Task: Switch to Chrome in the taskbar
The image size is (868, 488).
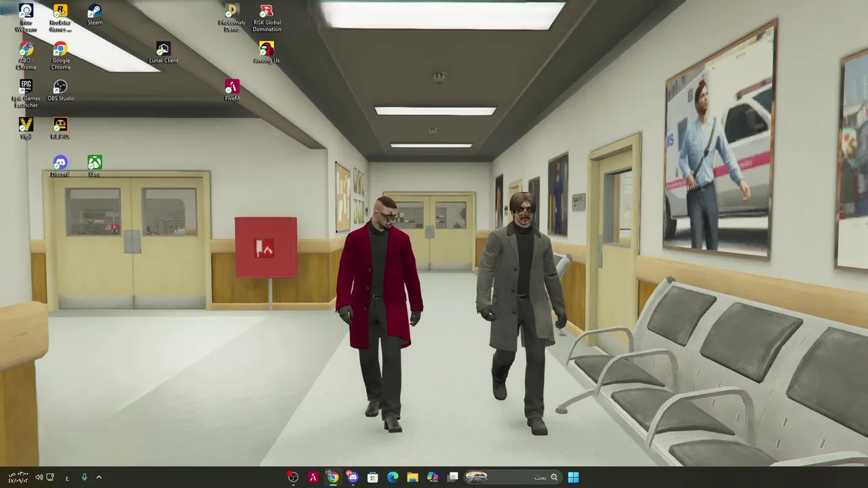Action: (x=333, y=477)
